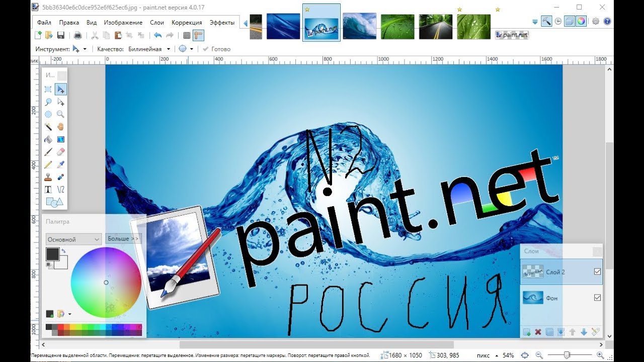Choose the Color Picker eyedropper tool
The image size is (644, 362).
tap(61, 164)
